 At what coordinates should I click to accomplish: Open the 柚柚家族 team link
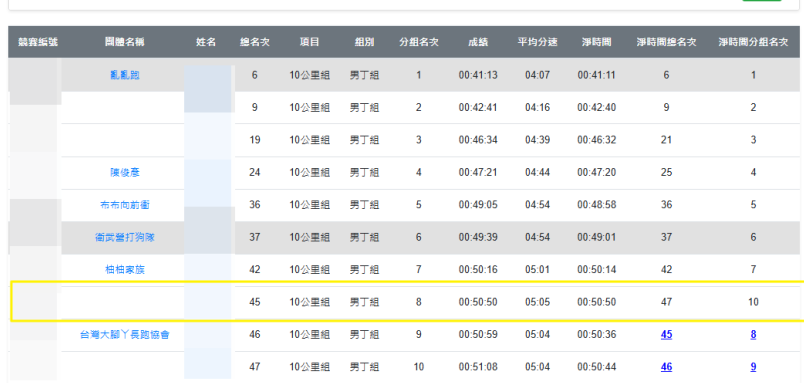pyautogui.click(x=125, y=269)
